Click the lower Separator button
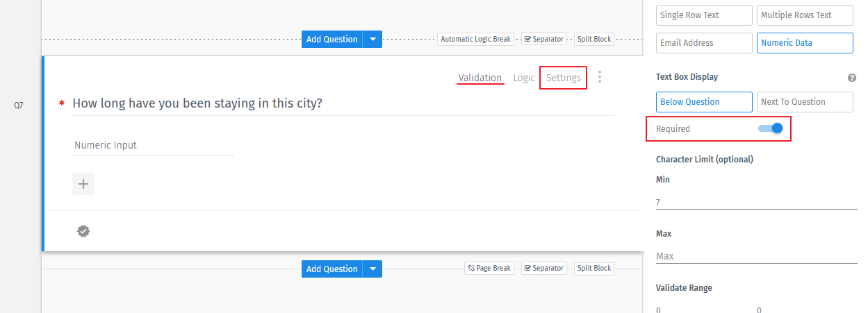The width and height of the screenshot is (868, 313). coord(543,268)
